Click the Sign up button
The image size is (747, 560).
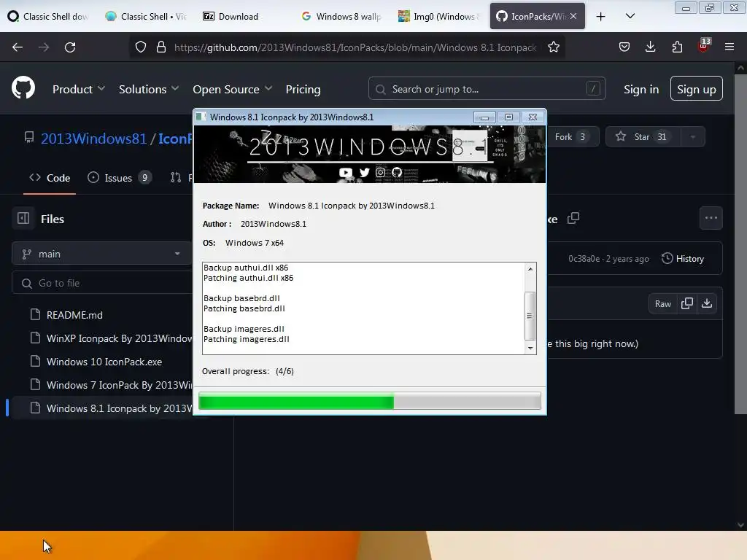tap(696, 88)
